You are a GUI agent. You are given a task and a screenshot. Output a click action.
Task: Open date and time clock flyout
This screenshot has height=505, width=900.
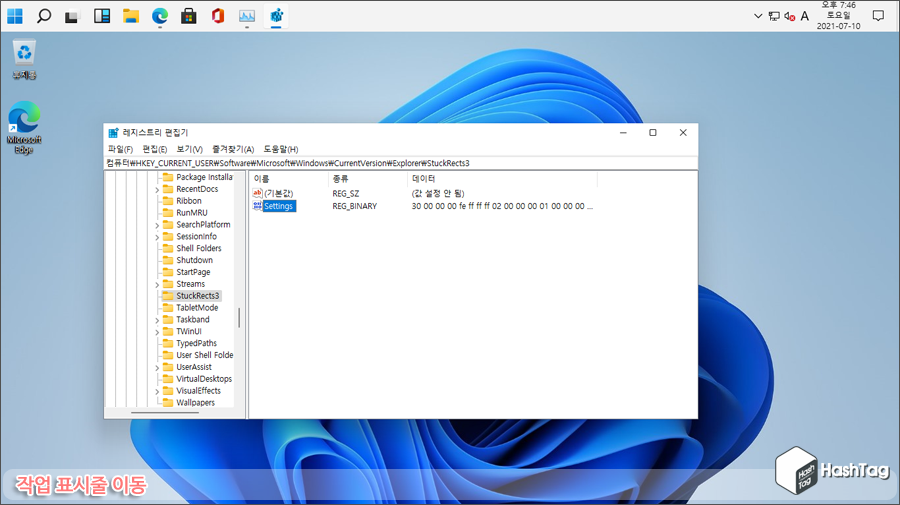(x=839, y=15)
